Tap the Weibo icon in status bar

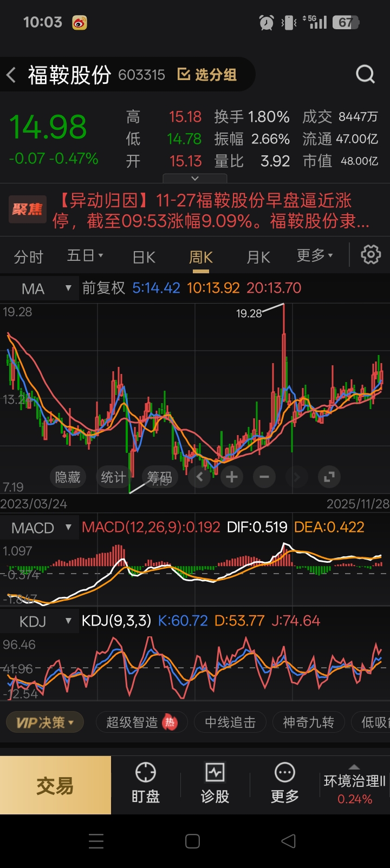(80, 23)
